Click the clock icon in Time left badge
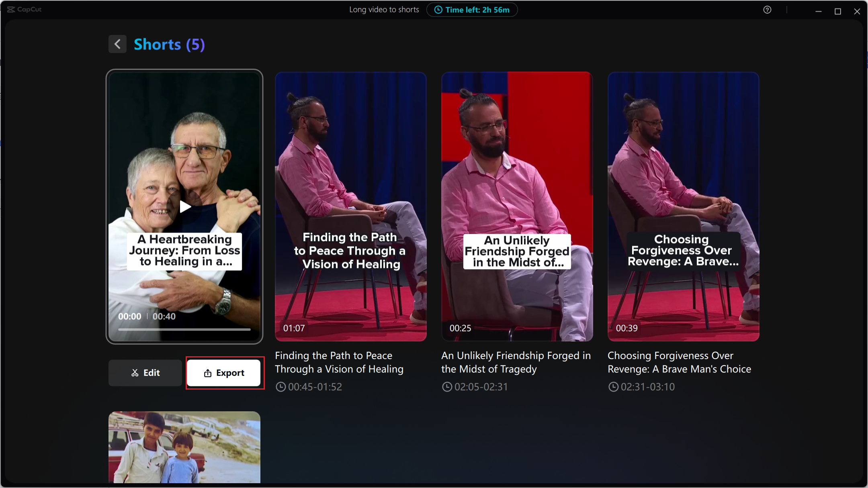The width and height of the screenshot is (868, 488). click(x=438, y=10)
